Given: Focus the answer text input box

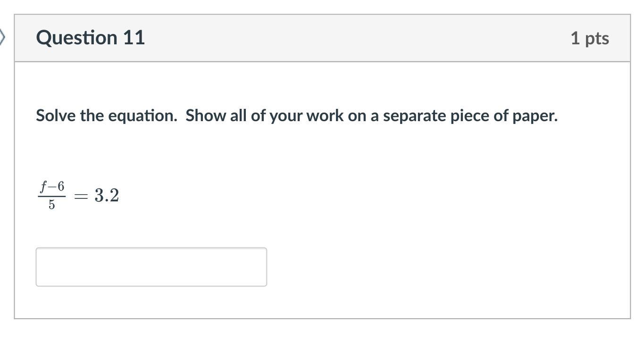Looking at the screenshot, I should click(151, 267).
